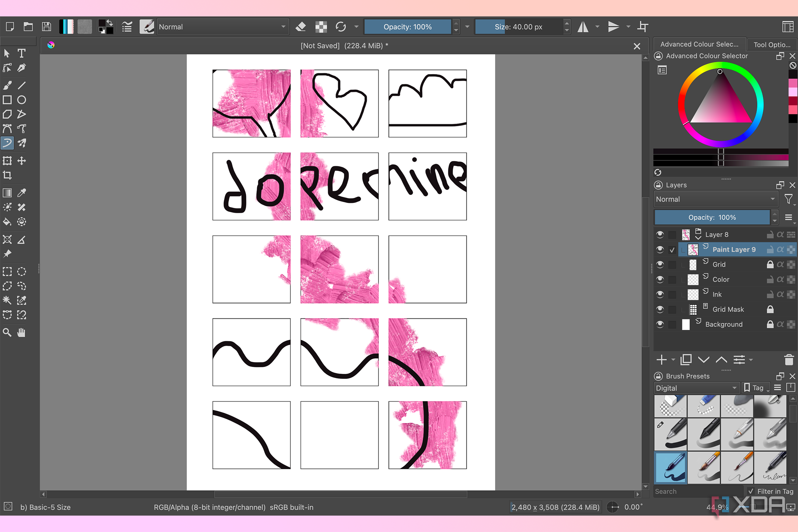This screenshot has width=798, height=532.
Task: Adjust the layer Opacity slider
Action: tap(712, 217)
